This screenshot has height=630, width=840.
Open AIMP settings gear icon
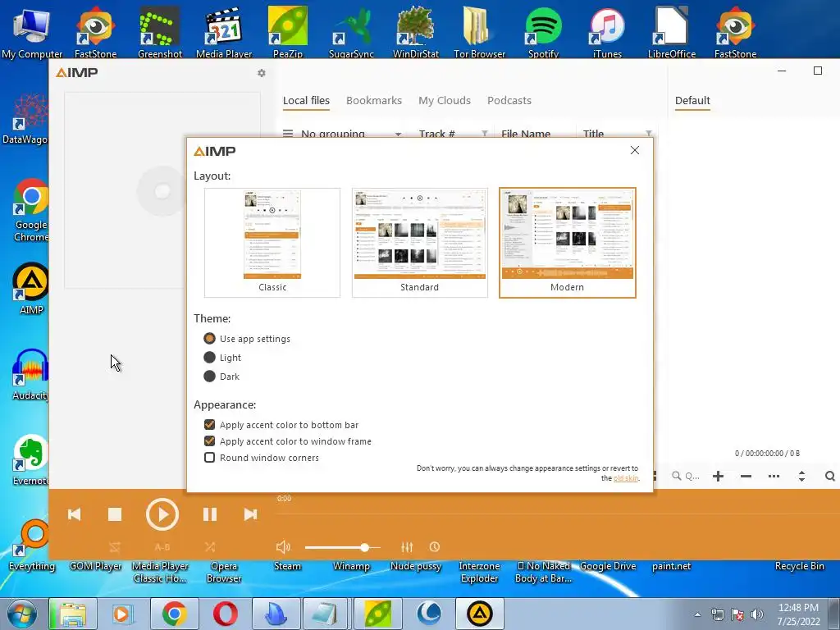262,73
